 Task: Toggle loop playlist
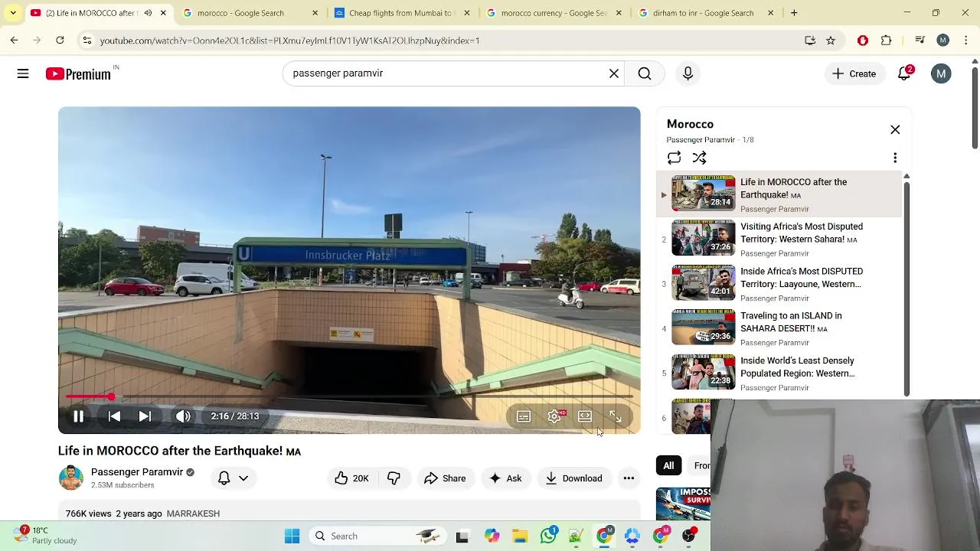point(674,158)
